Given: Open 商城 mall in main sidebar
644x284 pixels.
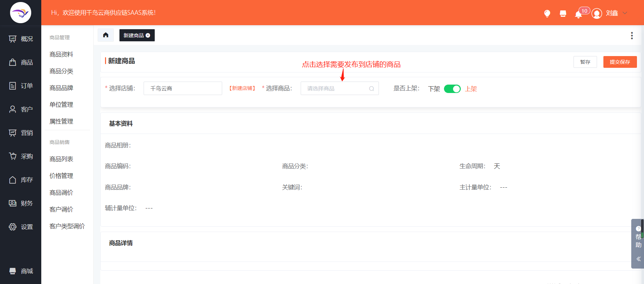Looking at the screenshot, I should point(20,271).
